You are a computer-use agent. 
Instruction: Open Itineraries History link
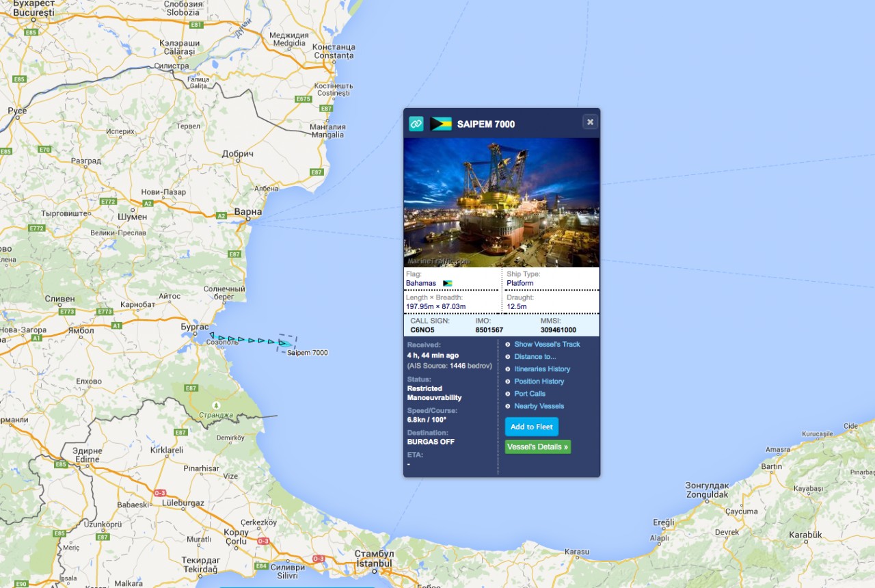click(542, 369)
